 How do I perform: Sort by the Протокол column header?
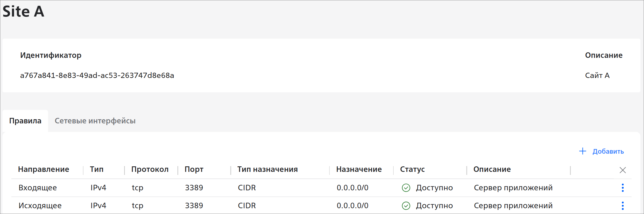(150, 169)
